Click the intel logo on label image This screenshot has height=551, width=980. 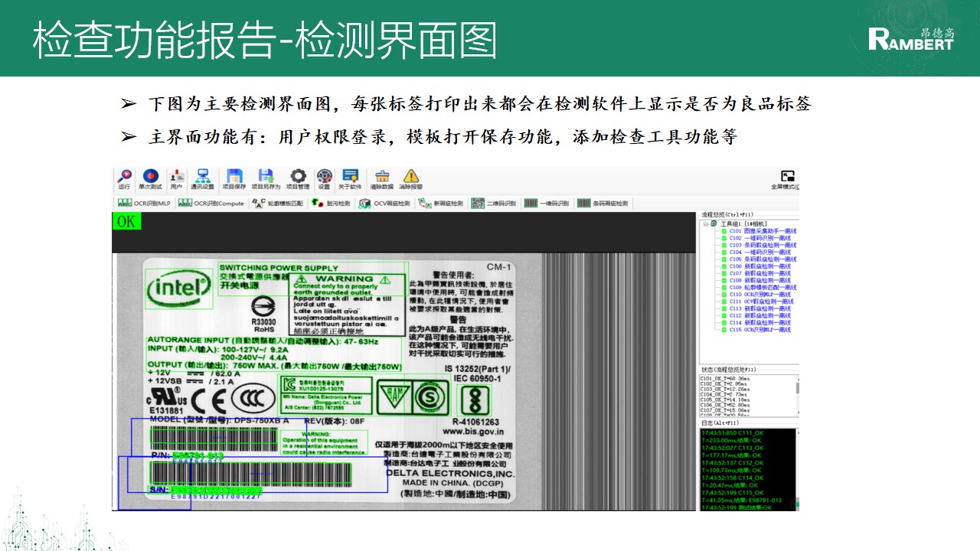click(179, 289)
